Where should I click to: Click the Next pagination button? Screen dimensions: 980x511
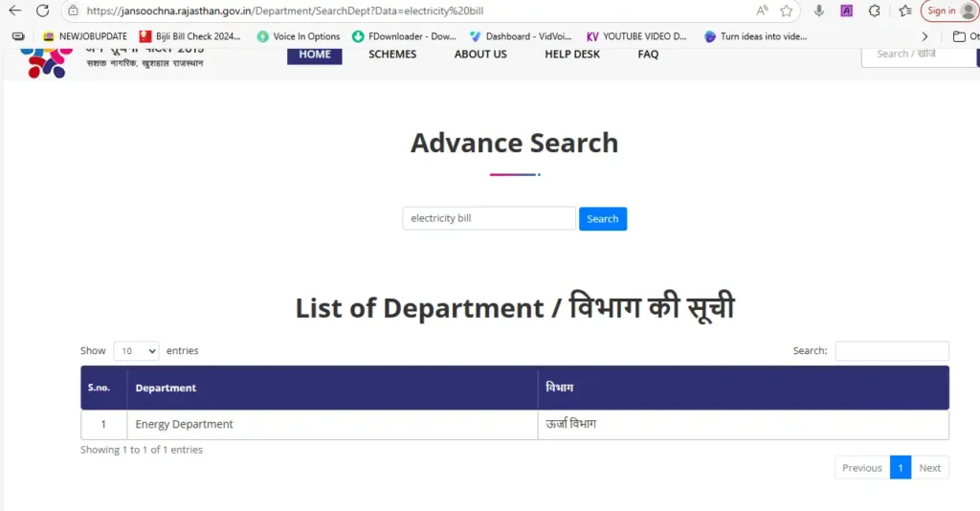(x=929, y=468)
